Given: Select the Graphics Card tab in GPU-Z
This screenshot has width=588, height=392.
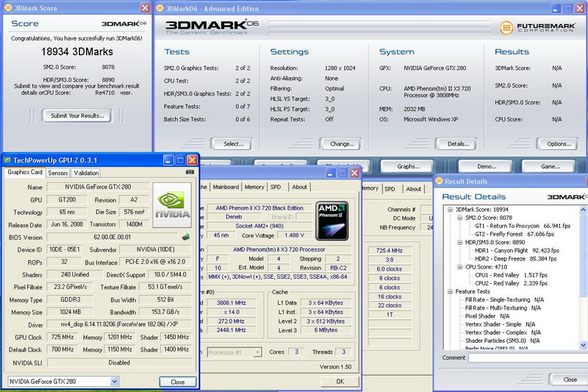Looking at the screenshot, I should 25,172.
